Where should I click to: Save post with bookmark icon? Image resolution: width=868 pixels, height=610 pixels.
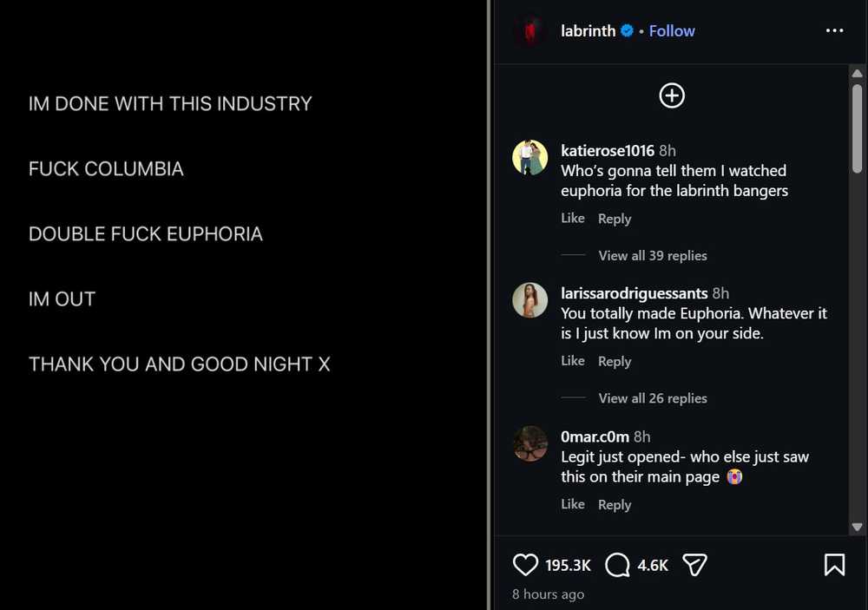coord(834,565)
